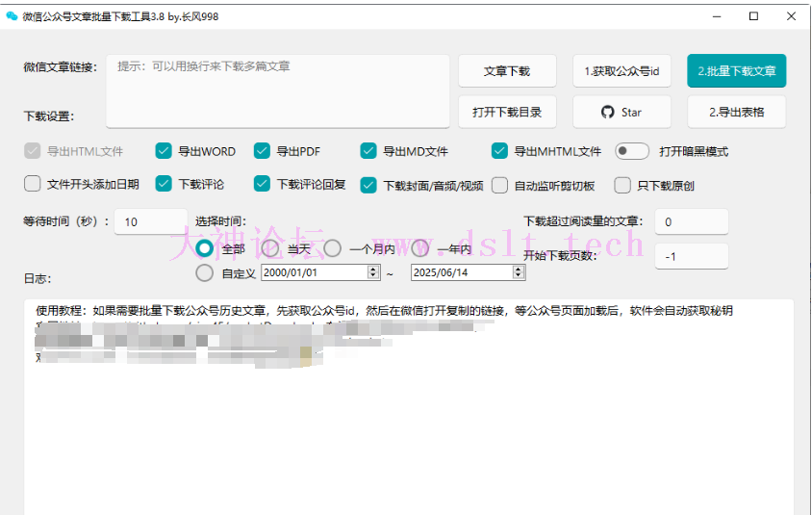Enable 自动监听剪切板 checkbox
The width and height of the screenshot is (812, 515).
pyautogui.click(x=499, y=185)
